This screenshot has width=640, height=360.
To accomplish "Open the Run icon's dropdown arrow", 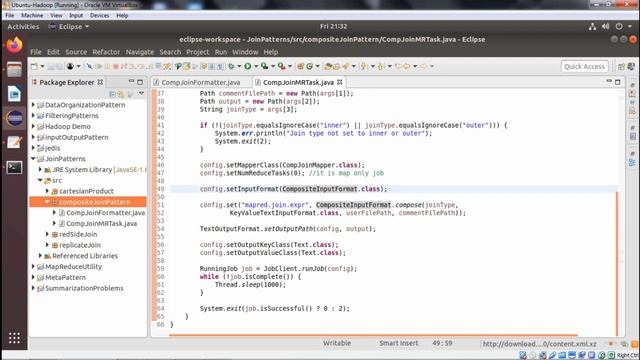I will pyautogui.click(x=256, y=66).
